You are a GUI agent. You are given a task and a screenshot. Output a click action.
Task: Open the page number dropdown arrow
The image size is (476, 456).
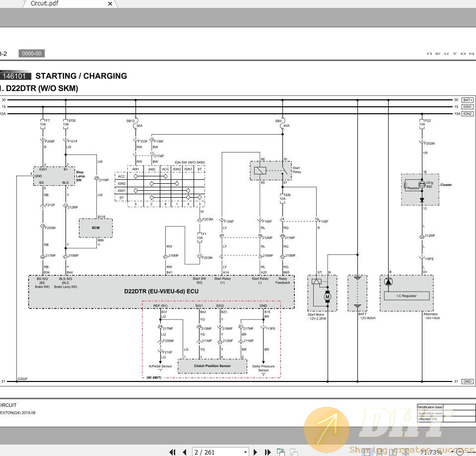click(x=245, y=452)
